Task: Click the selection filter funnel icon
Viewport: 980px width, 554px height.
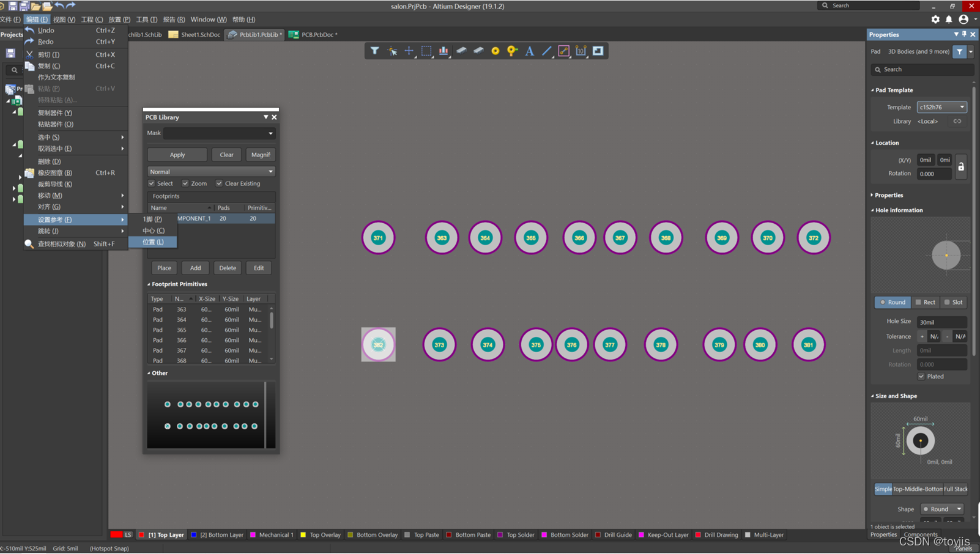Action: coord(374,51)
